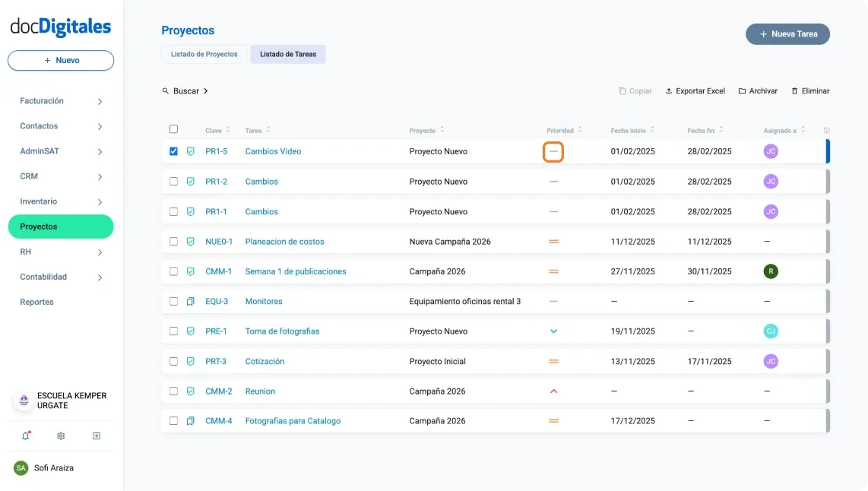Expand the Inventario sidebar menu

click(100, 202)
